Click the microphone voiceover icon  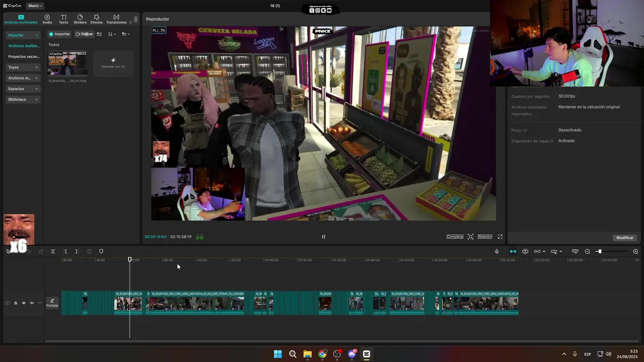click(497, 251)
